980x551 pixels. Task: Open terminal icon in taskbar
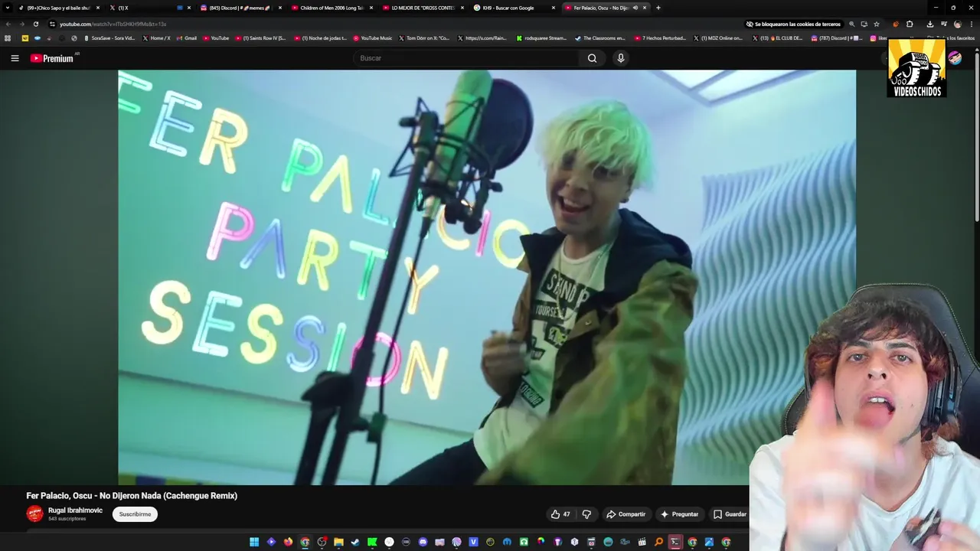(675, 542)
